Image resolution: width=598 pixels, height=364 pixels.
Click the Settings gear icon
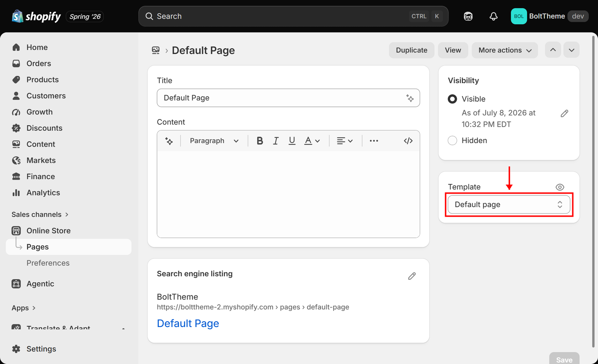click(x=16, y=349)
